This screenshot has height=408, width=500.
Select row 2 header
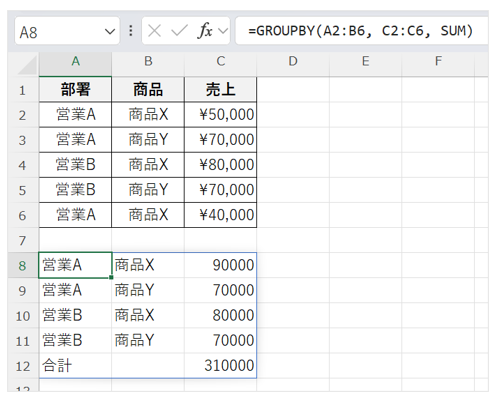(x=23, y=115)
